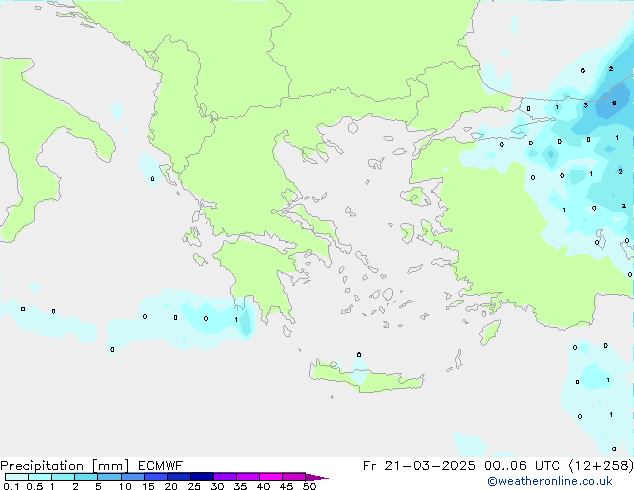The image size is (634, 490).
Task: Click the legend value '0.1'
Action: point(11,486)
